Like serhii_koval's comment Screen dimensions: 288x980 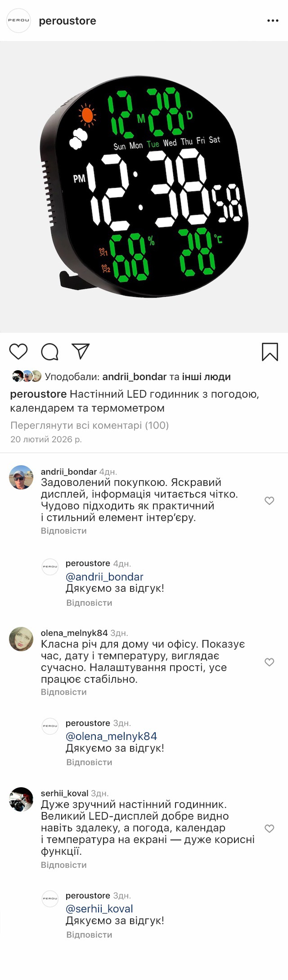269,829
